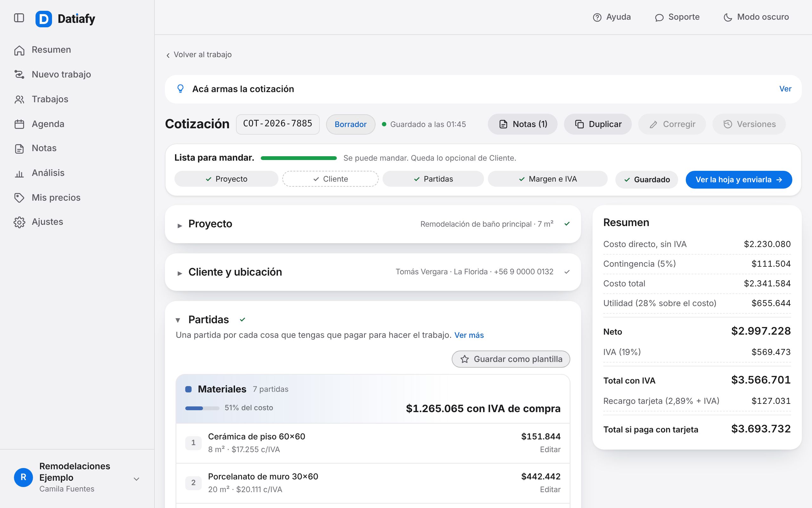Collapse the Partidas section
Screen dimensions: 812x508
[x=178, y=320]
